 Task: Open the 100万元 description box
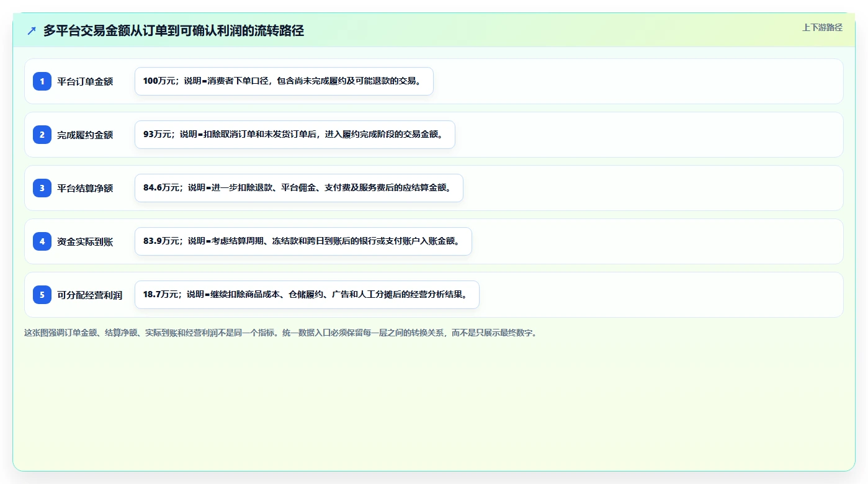click(284, 81)
